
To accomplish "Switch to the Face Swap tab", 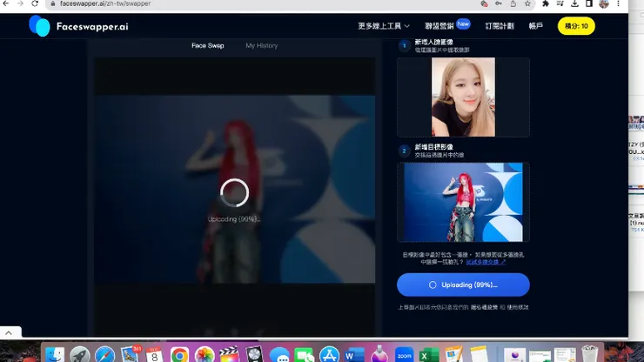I will tap(208, 45).
